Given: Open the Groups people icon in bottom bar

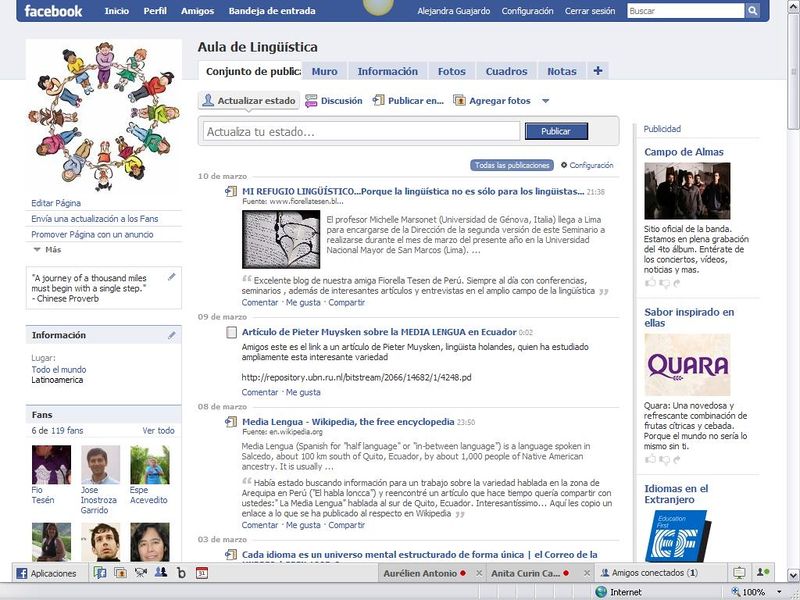Looking at the screenshot, I should pyautogui.click(x=161, y=572).
